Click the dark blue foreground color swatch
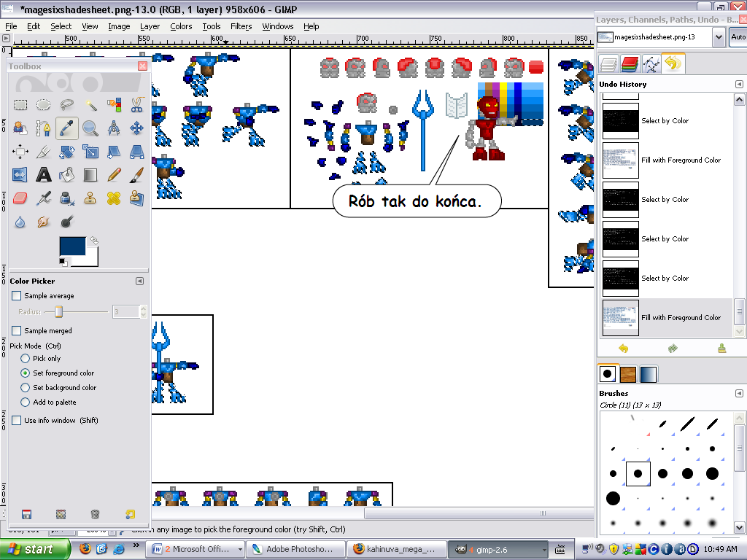This screenshot has width=747, height=560. click(x=72, y=246)
